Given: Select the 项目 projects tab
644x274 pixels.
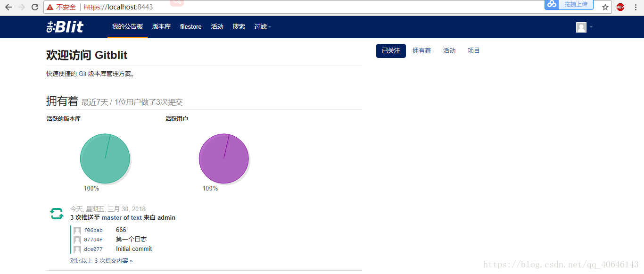Looking at the screenshot, I should (473, 51).
